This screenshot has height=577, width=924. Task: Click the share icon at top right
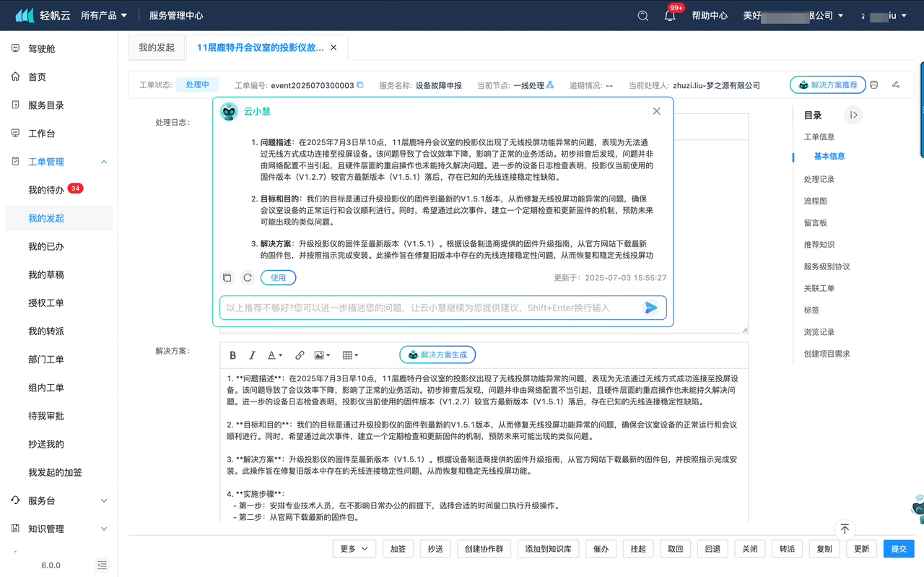pos(896,85)
